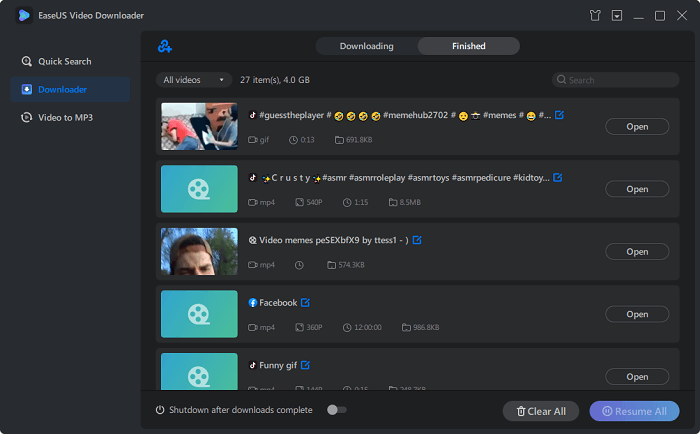Expand the All videos filter dropdown
The image size is (700, 434).
pyautogui.click(x=194, y=80)
